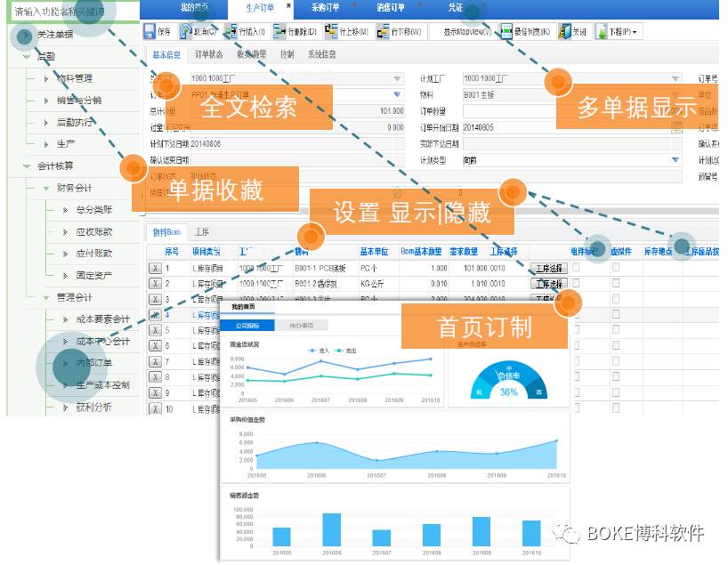This screenshot has width=728, height=565.
Task: Tick the 组件标识 checkbox in BOM row 1
Action: tap(577, 267)
